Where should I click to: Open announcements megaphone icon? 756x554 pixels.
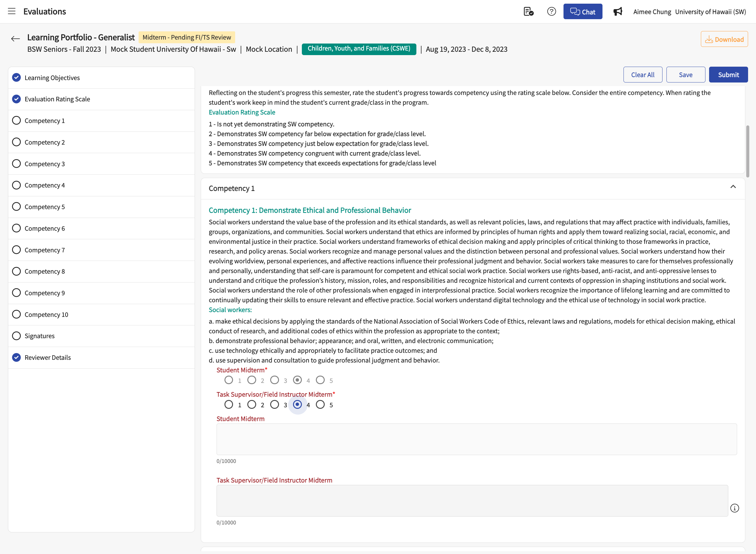click(618, 11)
